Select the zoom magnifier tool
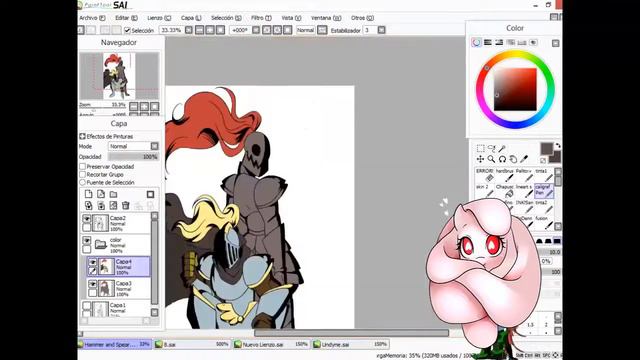 pos(491,159)
